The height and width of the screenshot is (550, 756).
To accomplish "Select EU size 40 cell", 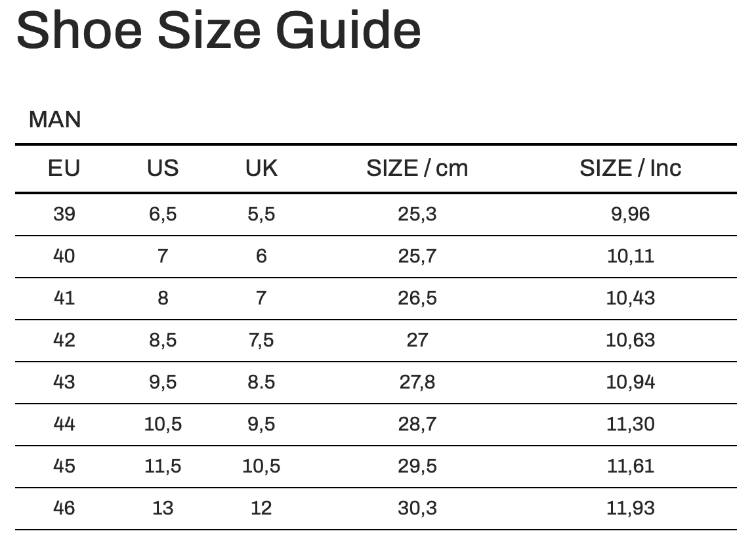I will click(x=64, y=256).
